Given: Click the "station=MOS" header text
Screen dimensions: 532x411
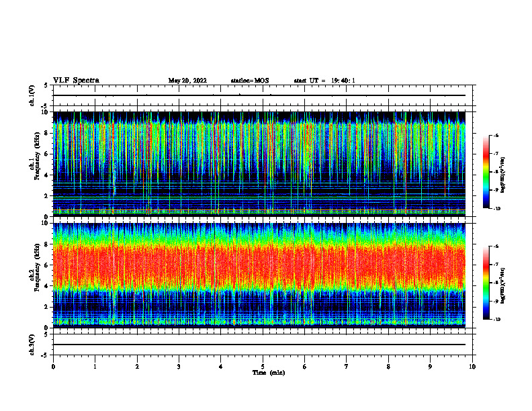Looking at the screenshot, I should [x=250, y=81].
